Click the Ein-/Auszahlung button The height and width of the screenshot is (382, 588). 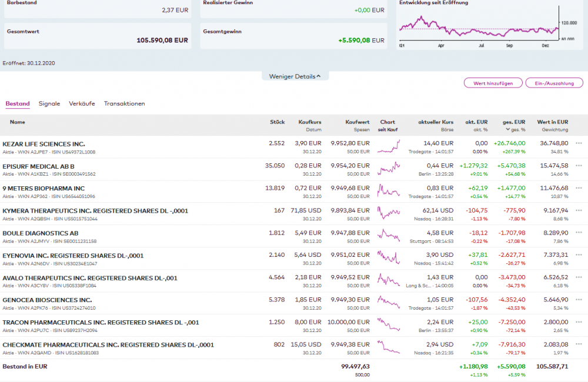tap(554, 83)
